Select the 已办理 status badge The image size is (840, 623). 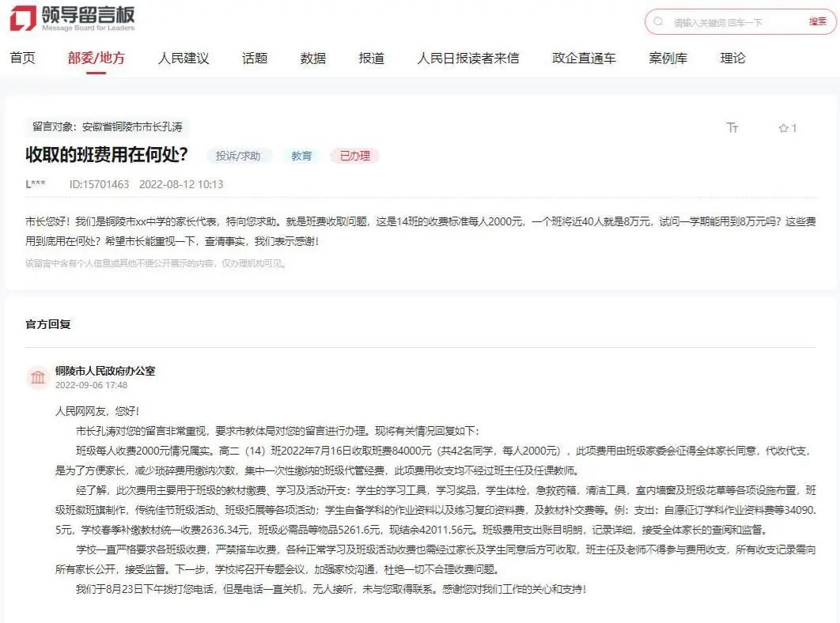[355, 155]
